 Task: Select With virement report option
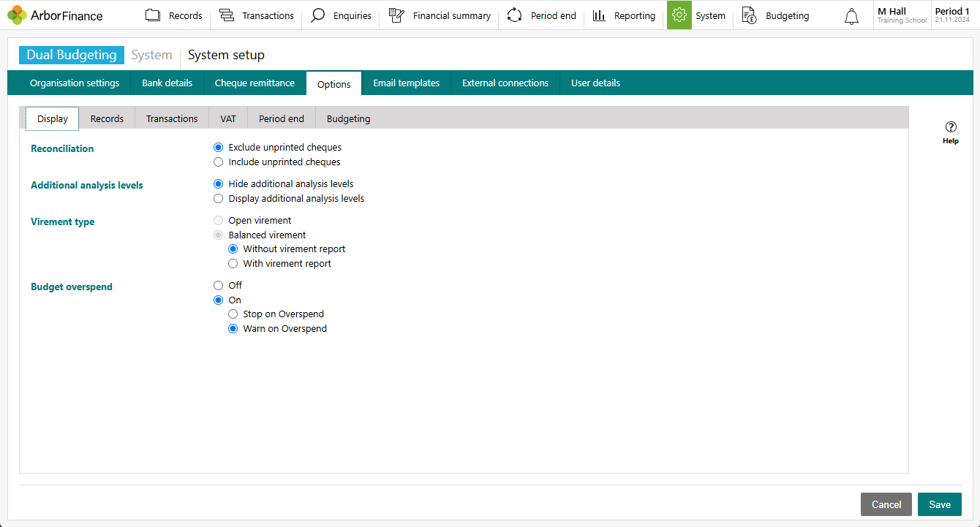(x=233, y=263)
